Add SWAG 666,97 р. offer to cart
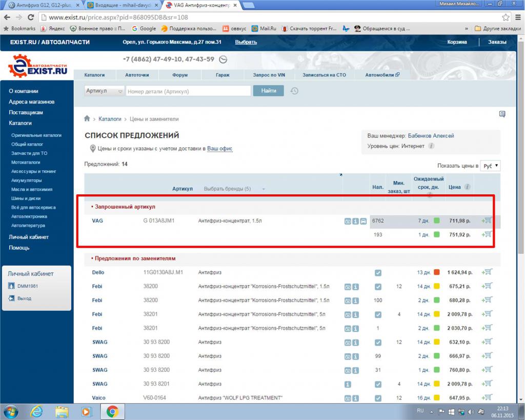This screenshot has height=420, width=525. pyautogui.click(x=487, y=356)
